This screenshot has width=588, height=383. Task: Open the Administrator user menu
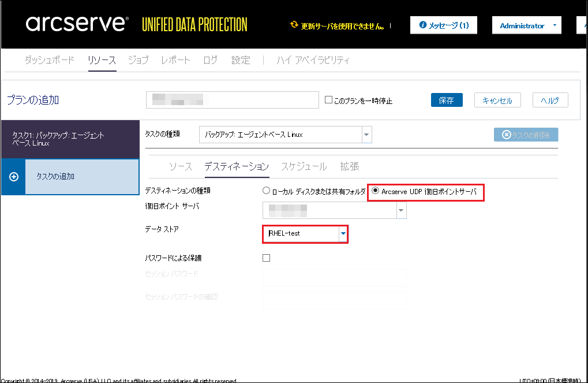pyautogui.click(x=526, y=25)
